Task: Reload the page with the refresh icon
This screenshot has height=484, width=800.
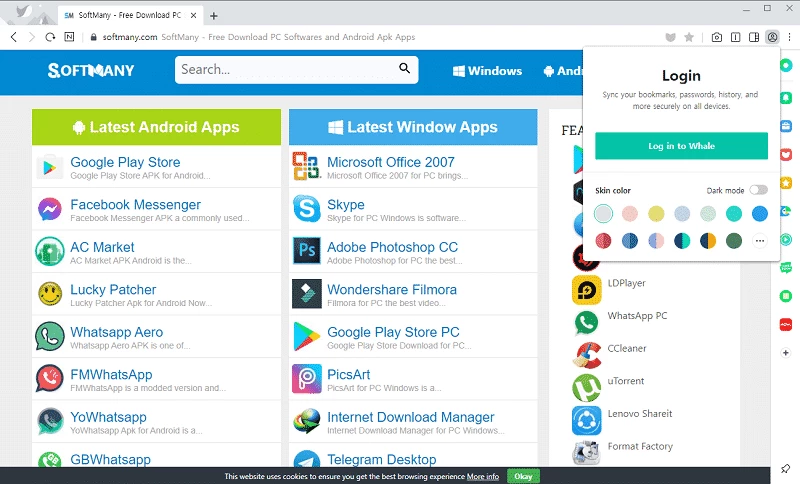Action: point(50,37)
